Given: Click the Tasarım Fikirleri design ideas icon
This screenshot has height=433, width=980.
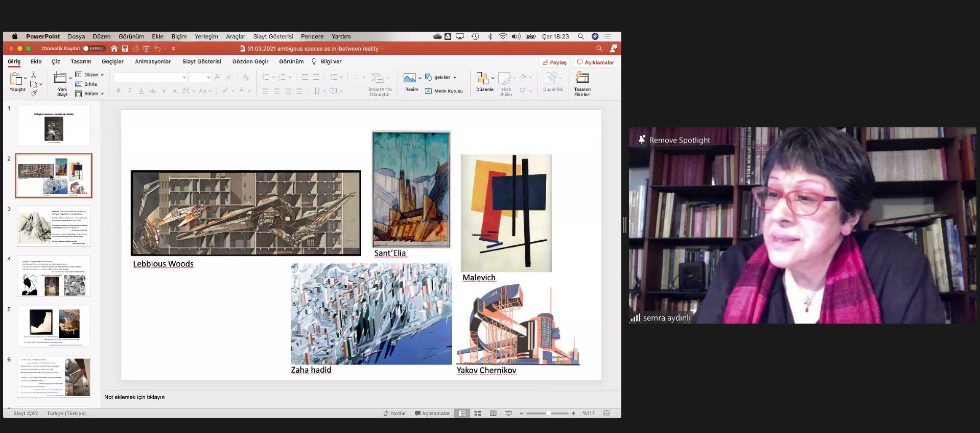Looking at the screenshot, I should [582, 78].
